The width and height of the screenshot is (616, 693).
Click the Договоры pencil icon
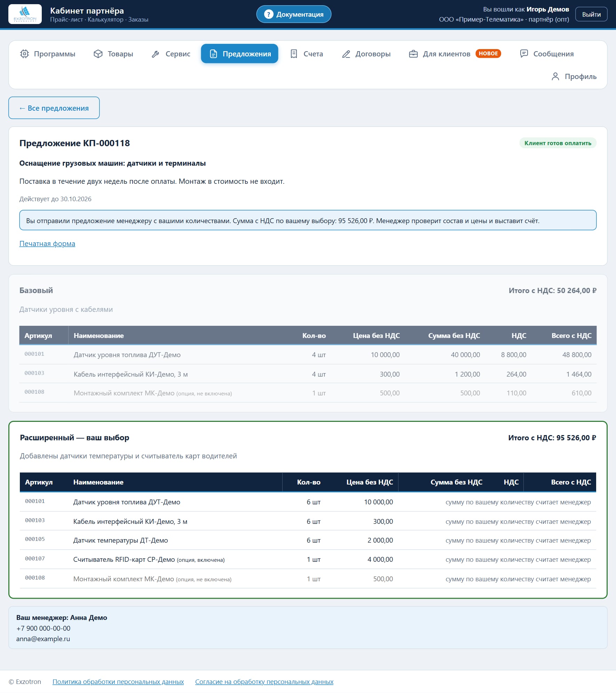coord(346,54)
